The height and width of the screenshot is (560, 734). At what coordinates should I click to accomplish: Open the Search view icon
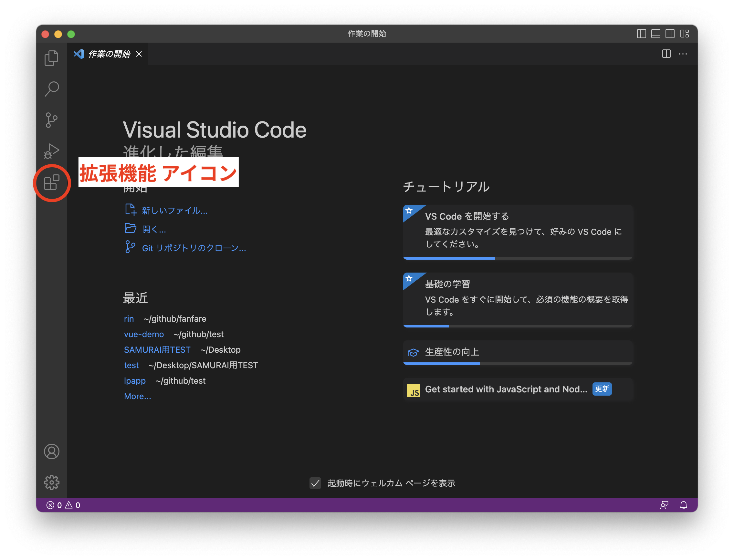pos(51,89)
